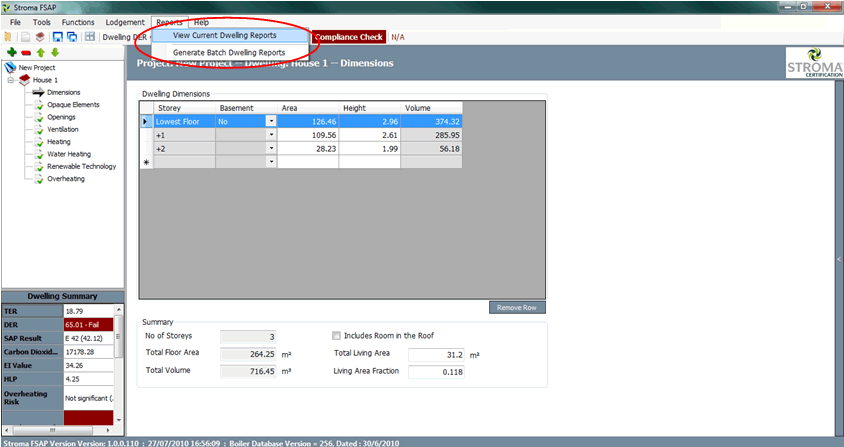Click Dwelling Summary horizontal scrollbar right arrow
Viewport: 844px width, 447px height.
click(x=108, y=430)
